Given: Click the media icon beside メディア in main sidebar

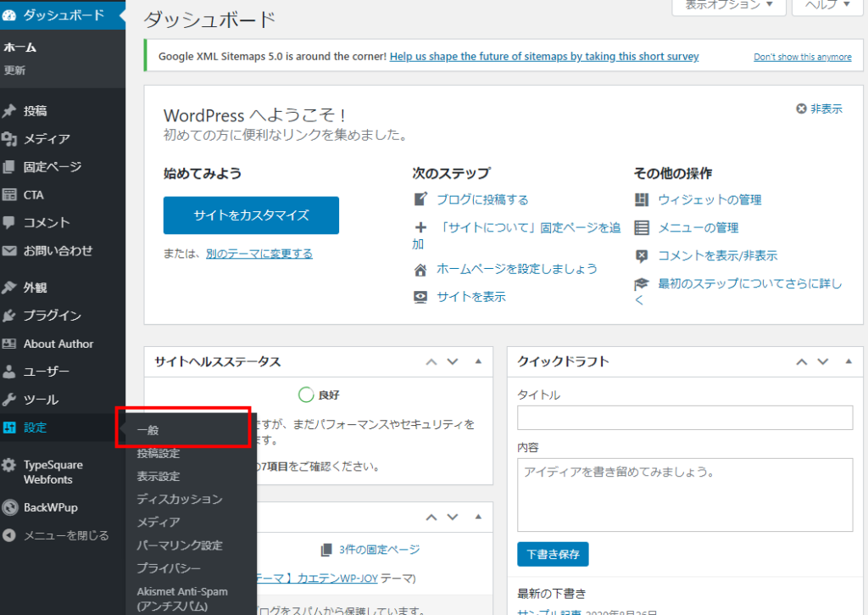Looking at the screenshot, I should (x=8, y=138).
